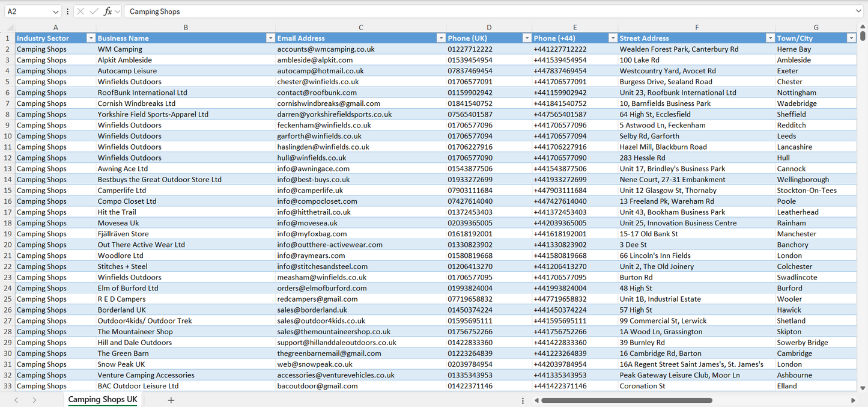Image resolution: width=868 pixels, height=407 pixels.
Task: Select the Autocamp Leisure cell
Action: click(186, 71)
